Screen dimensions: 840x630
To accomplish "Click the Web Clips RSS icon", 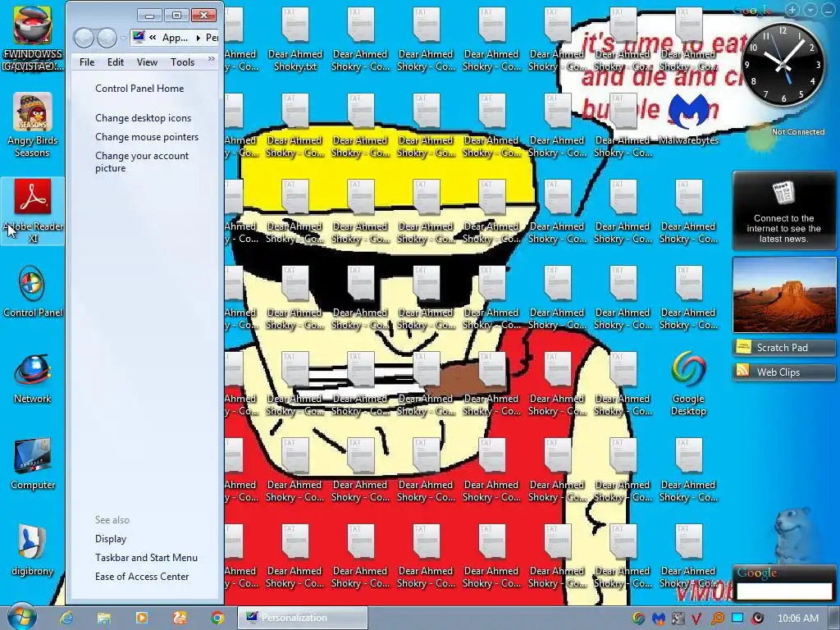I will click(743, 370).
